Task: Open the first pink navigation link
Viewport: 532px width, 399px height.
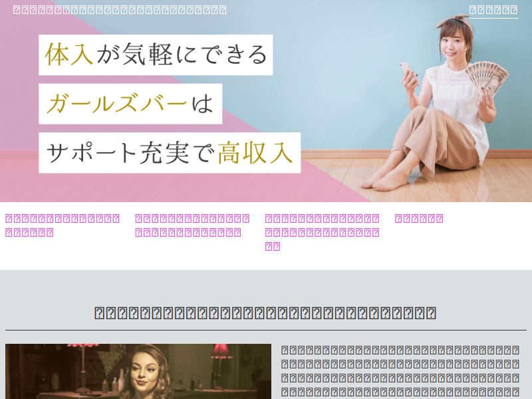Action: coord(63,225)
